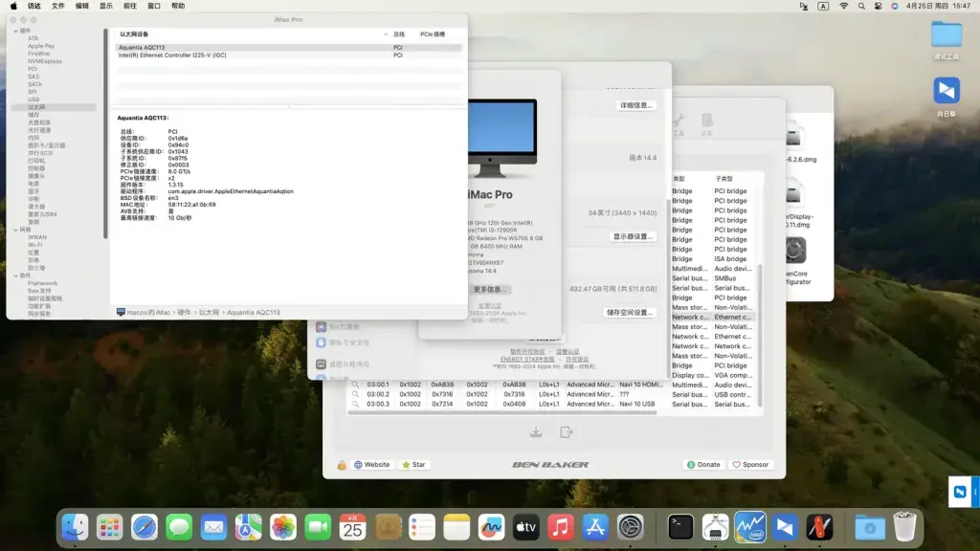Screen dimensions: 980x551
Task: Click the Sponsor button
Action: pyautogui.click(x=750, y=465)
